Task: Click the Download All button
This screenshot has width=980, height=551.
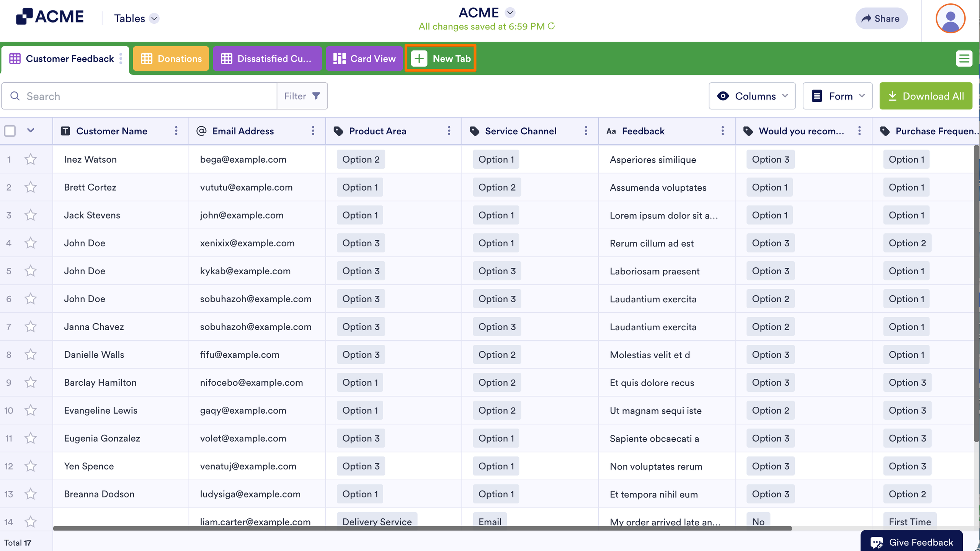Action: (926, 96)
